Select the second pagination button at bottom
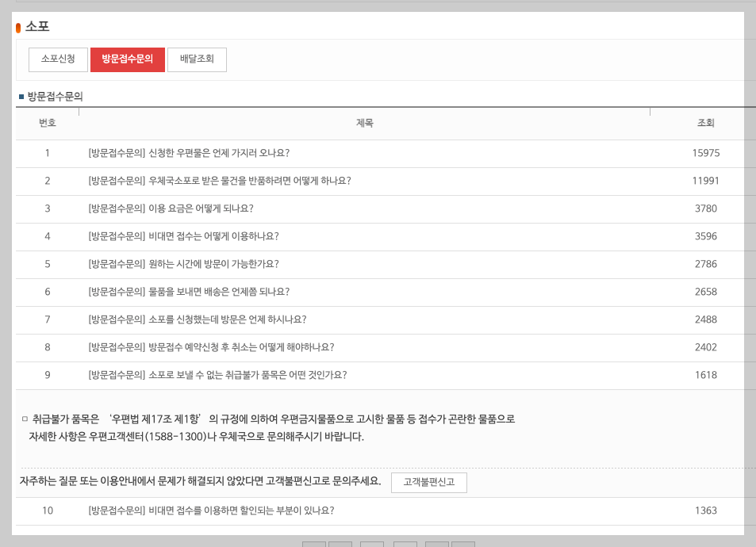This screenshot has height=547, width=756. point(340,545)
